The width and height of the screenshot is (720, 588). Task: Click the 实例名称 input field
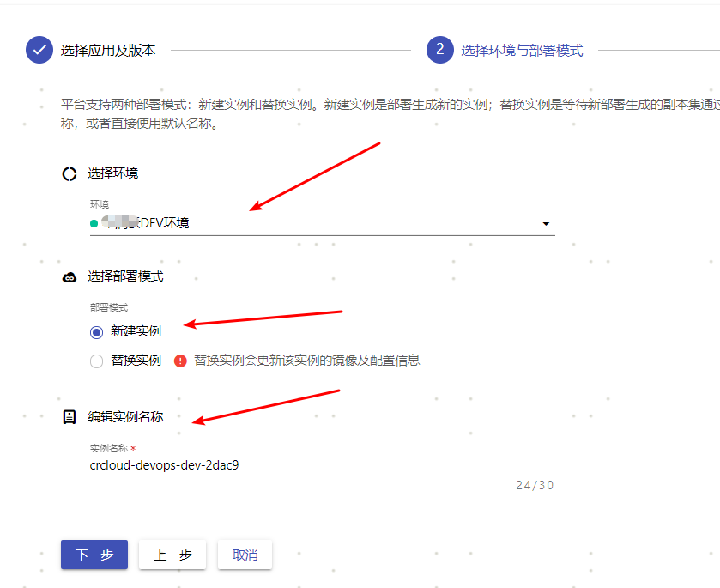[x=323, y=465]
